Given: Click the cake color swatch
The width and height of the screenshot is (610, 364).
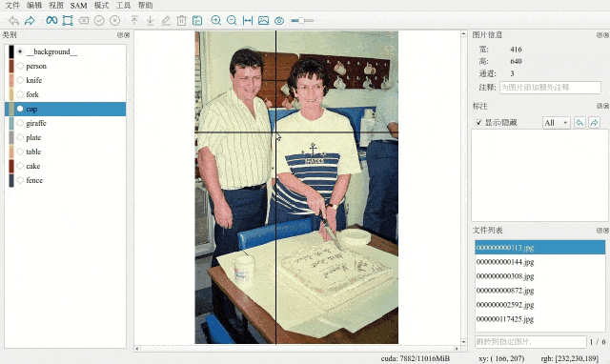Looking at the screenshot, I should click(11, 166).
